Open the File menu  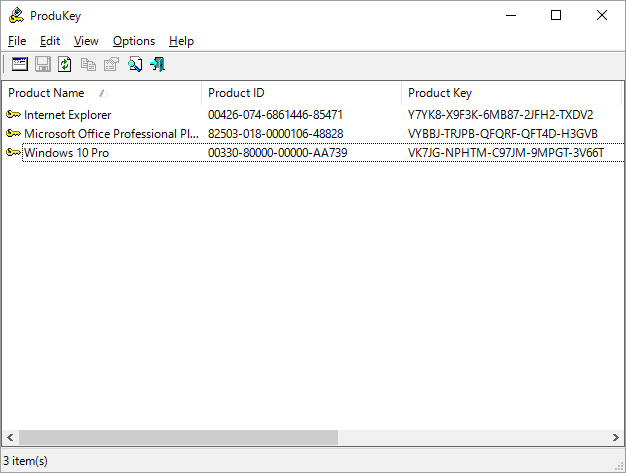pyautogui.click(x=17, y=41)
